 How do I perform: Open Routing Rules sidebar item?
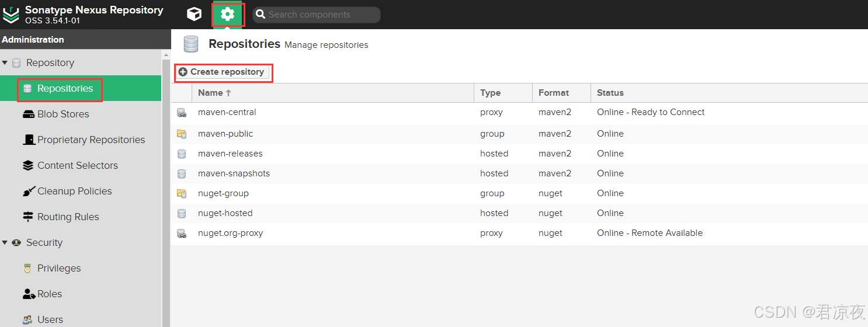(68, 217)
